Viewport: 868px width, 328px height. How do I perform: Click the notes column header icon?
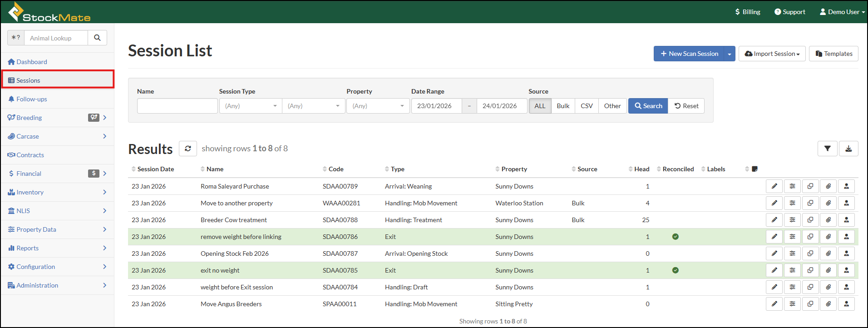pos(755,169)
